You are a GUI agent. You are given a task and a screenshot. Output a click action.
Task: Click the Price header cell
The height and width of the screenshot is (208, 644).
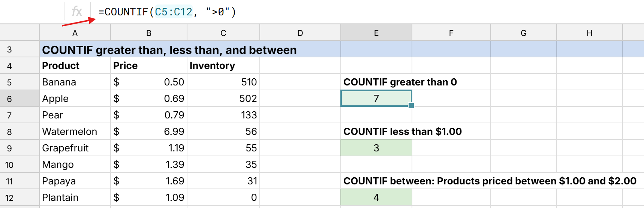126,66
